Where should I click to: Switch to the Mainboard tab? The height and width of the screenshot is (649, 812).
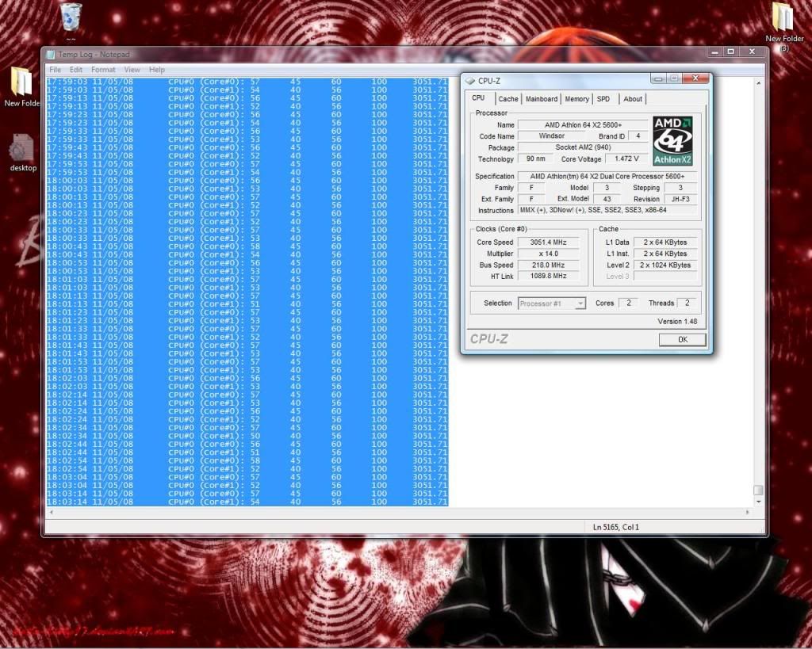[542, 99]
